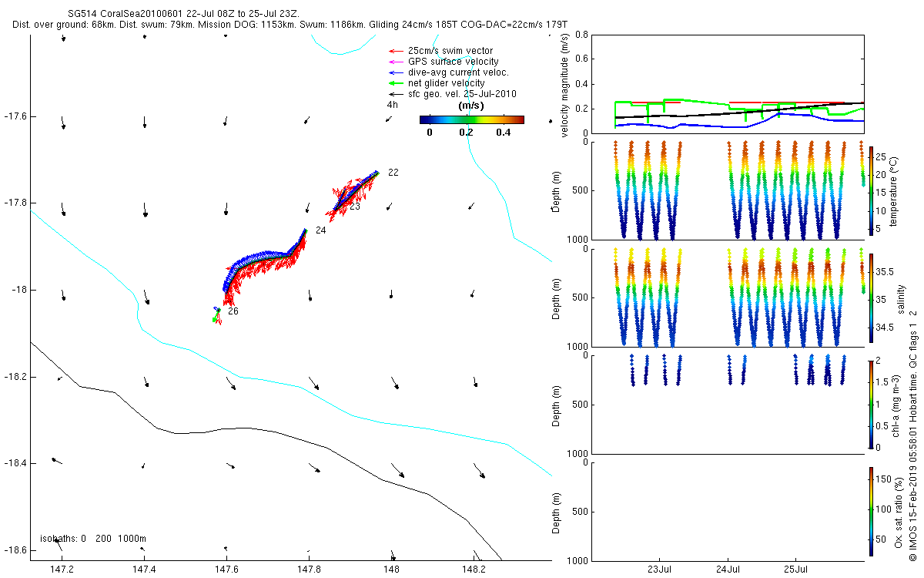Click the '147.8' longitude tick on the map
Screen dimensions: 924x578
pyautogui.click(x=309, y=570)
